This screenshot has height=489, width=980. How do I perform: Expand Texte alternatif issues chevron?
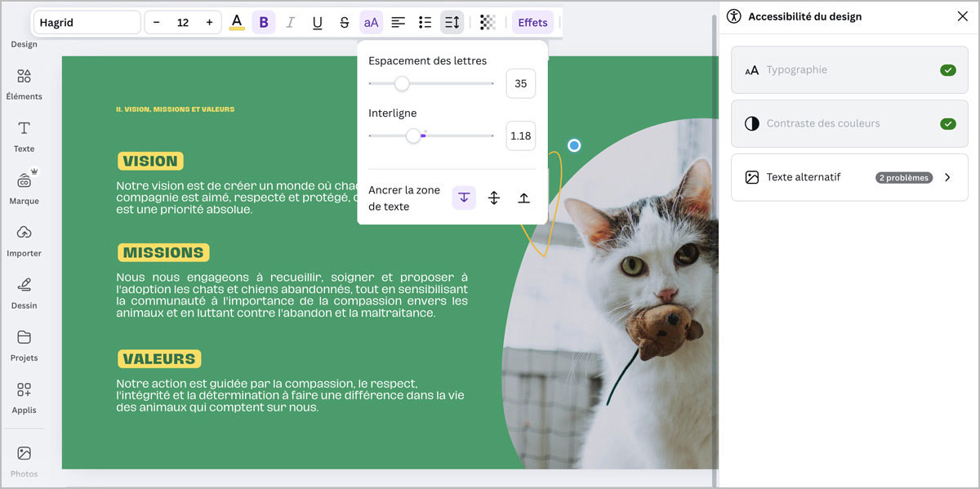(947, 177)
